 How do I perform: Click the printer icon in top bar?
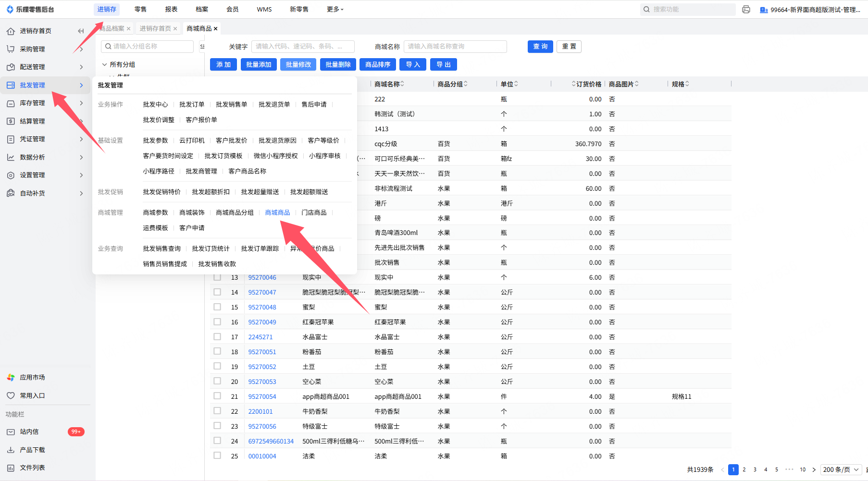tap(746, 9)
